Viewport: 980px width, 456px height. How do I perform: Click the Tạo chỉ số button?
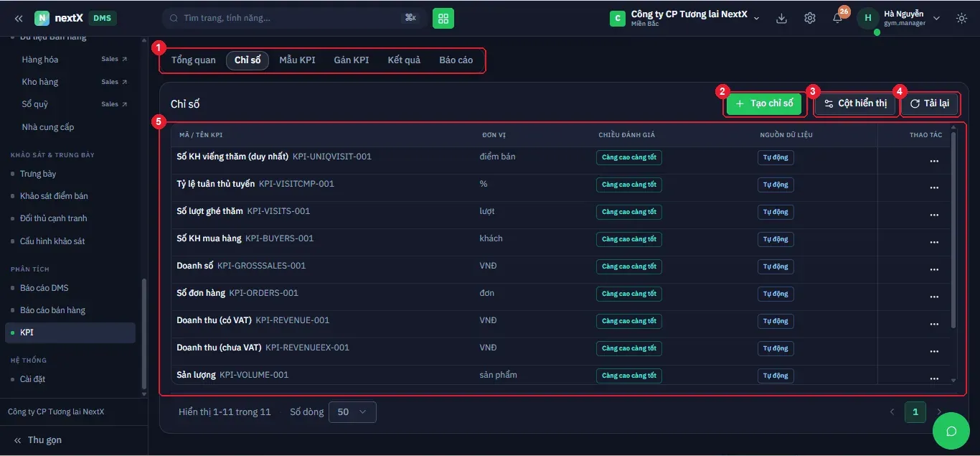pos(764,103)
